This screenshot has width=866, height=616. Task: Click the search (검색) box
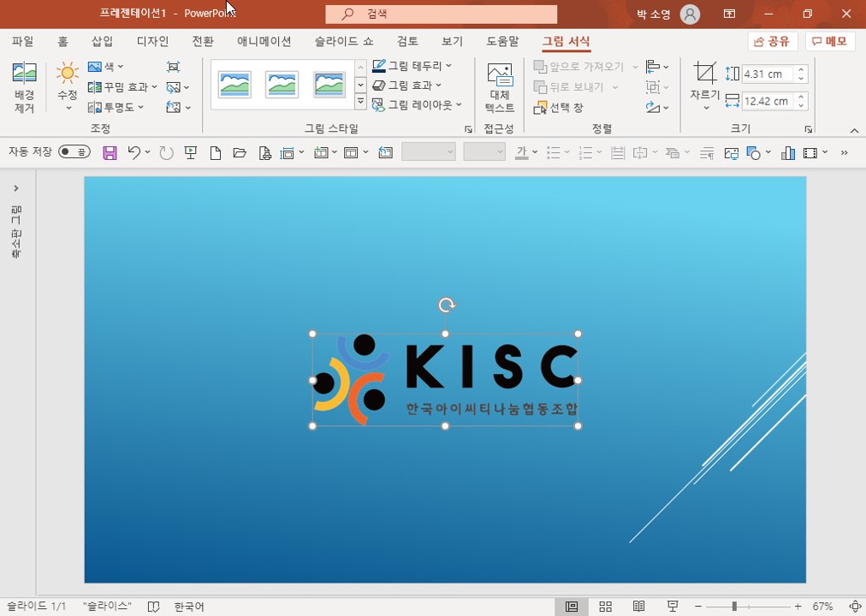coord(441,15)
